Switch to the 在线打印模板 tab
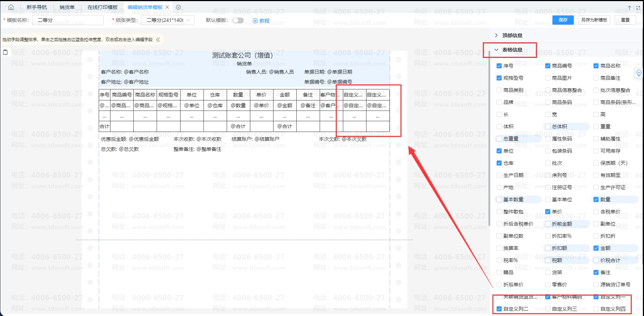 pyautogui.click(x=103, y=7)
